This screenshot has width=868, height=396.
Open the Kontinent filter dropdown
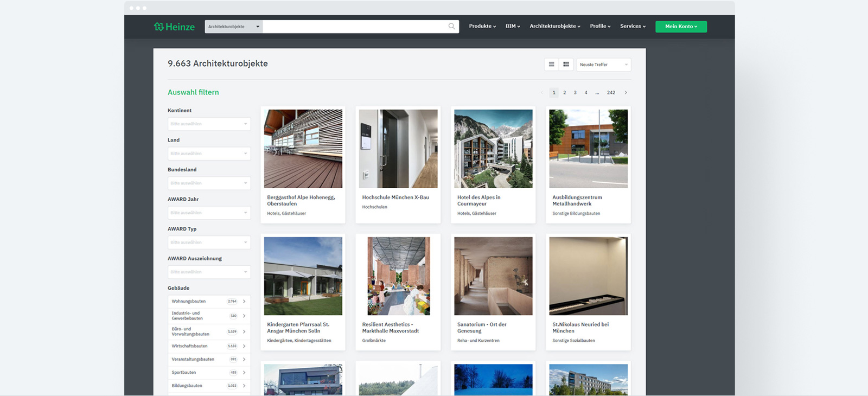209,124
